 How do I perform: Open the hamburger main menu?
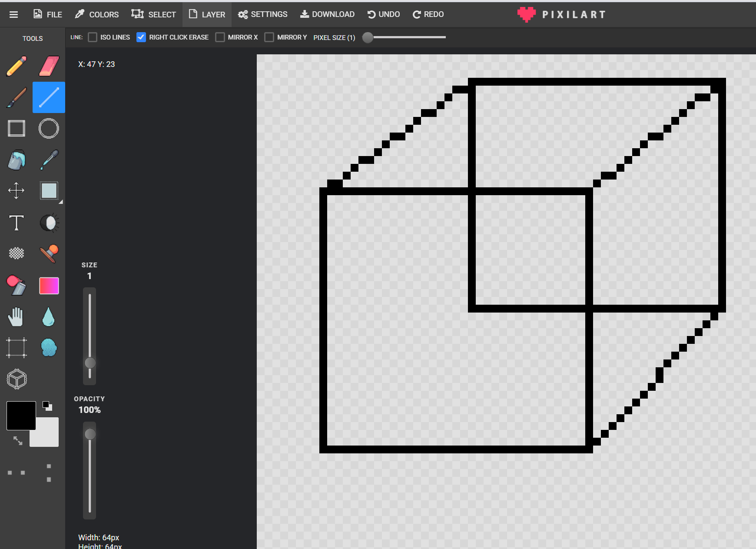coord(13,14)
